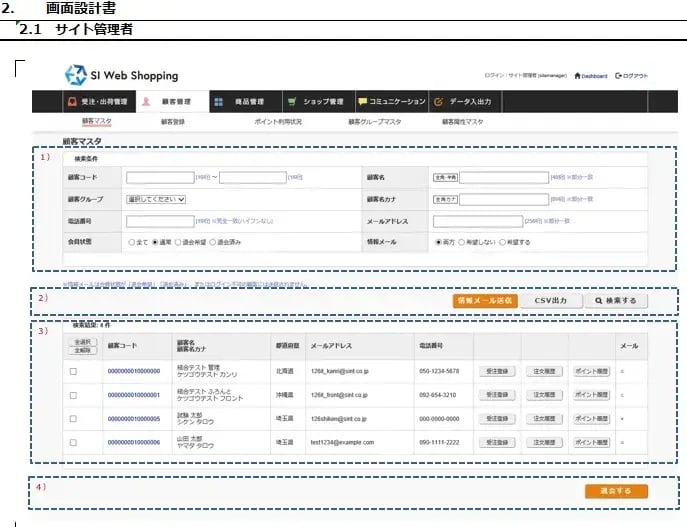Open customer code link 0000000100000005

click(x=134, y=418)
